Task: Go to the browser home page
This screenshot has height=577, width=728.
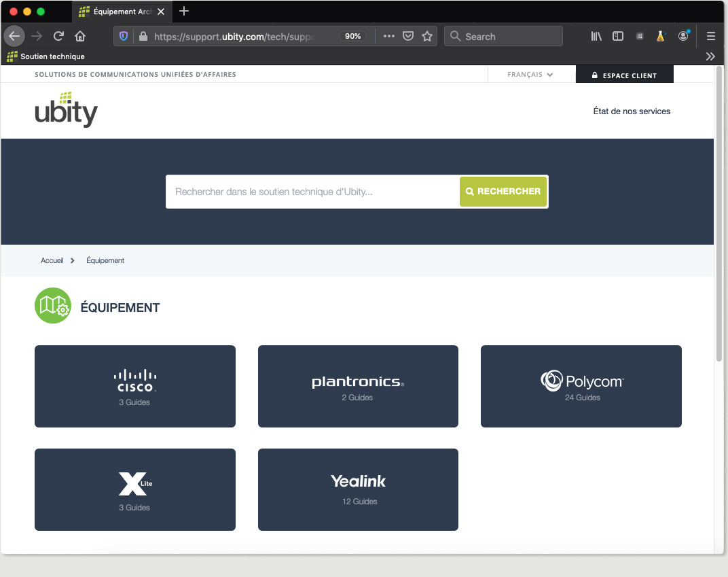Action: 80,36
